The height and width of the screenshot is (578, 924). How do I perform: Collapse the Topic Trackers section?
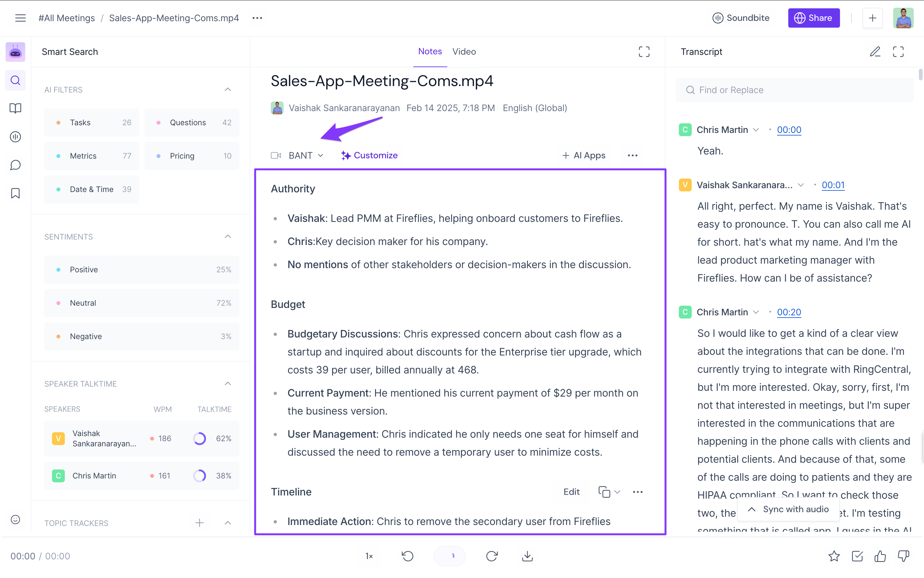[227, 523]
